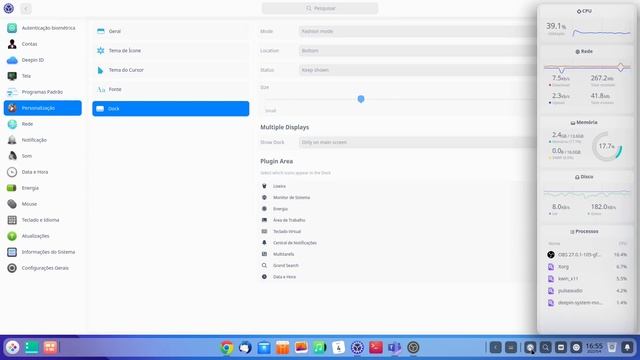Switch to the Tema do Cursor tab
Image resolution: width=640 pixels, height=360 pixels.
pyautogui.click(x=171, y=70)
